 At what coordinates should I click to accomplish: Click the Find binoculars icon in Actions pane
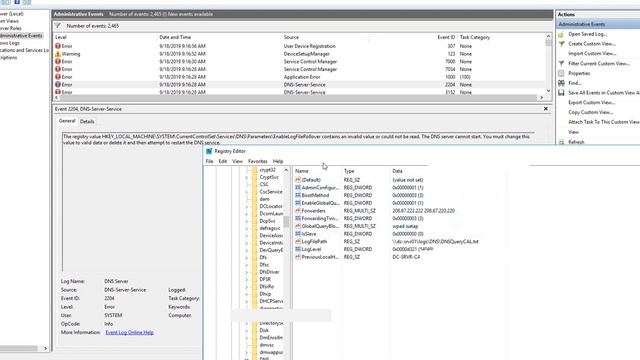click(x=561, y=83)
